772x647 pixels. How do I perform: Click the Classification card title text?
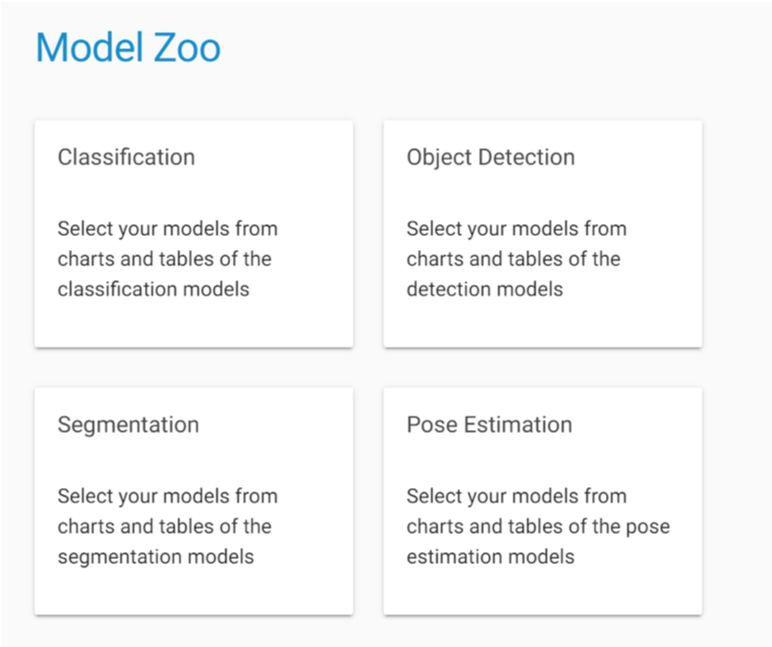tap(126, 157)
